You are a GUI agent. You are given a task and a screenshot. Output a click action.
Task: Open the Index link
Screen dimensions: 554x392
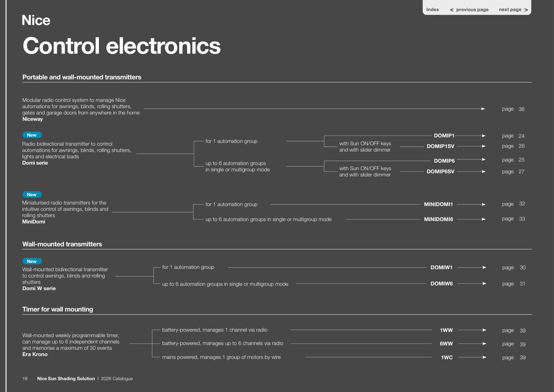[x=432, y=9]
